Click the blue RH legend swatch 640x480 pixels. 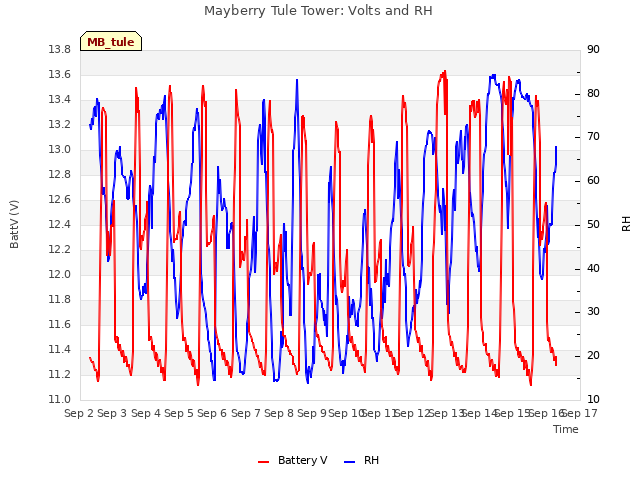[350, 461]
